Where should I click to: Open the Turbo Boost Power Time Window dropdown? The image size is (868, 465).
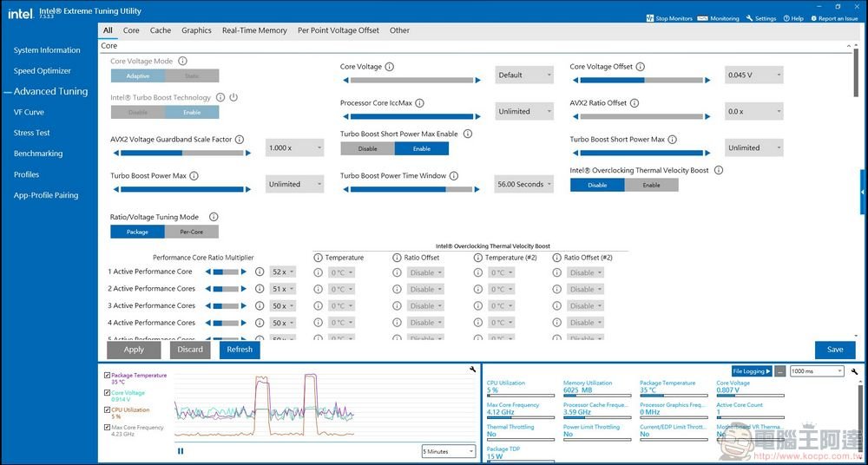point(523,185)
